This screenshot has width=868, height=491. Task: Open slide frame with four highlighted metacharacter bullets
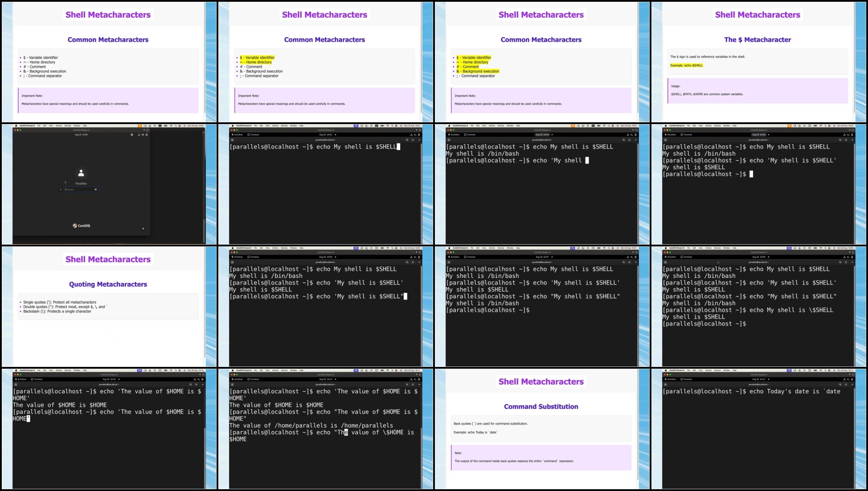tap(542, 62)
